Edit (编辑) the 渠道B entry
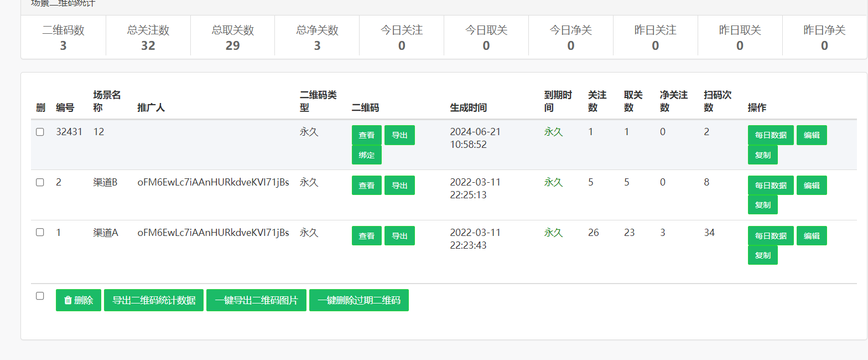This screenshot has width=868, height=360. click(x=812, y=186)
